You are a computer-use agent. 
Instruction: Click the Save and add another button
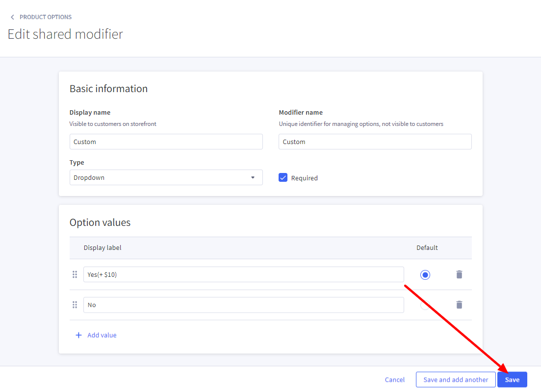click(455, 379)
